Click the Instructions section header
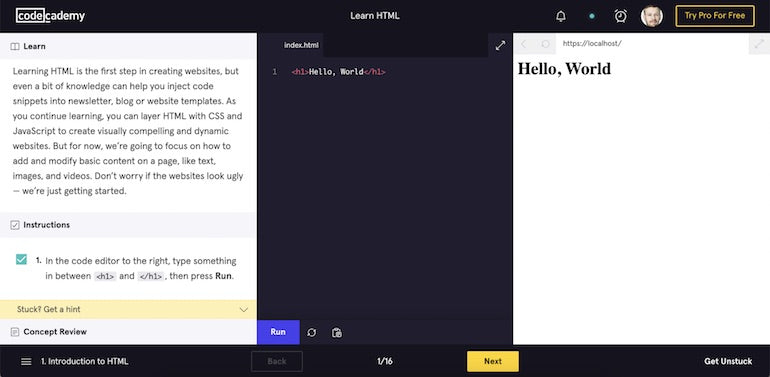 (x=128, y=225)
